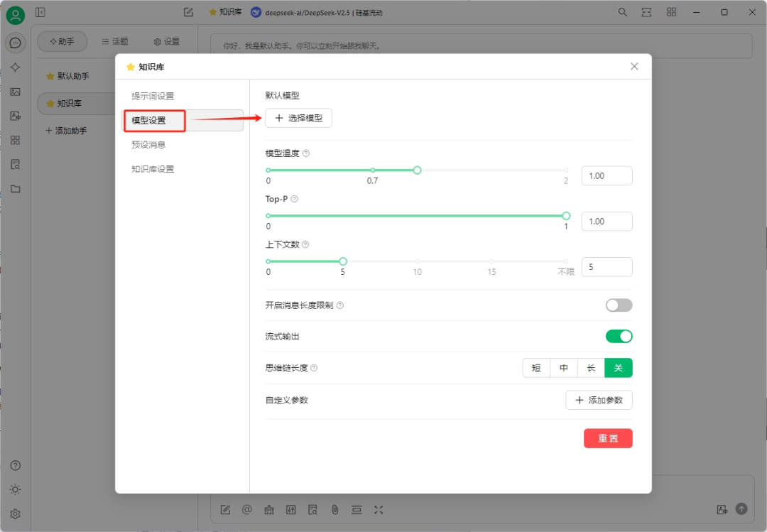Open the chat assistant sidebar icon
767x532 pixels.
(x=15, y=43)
